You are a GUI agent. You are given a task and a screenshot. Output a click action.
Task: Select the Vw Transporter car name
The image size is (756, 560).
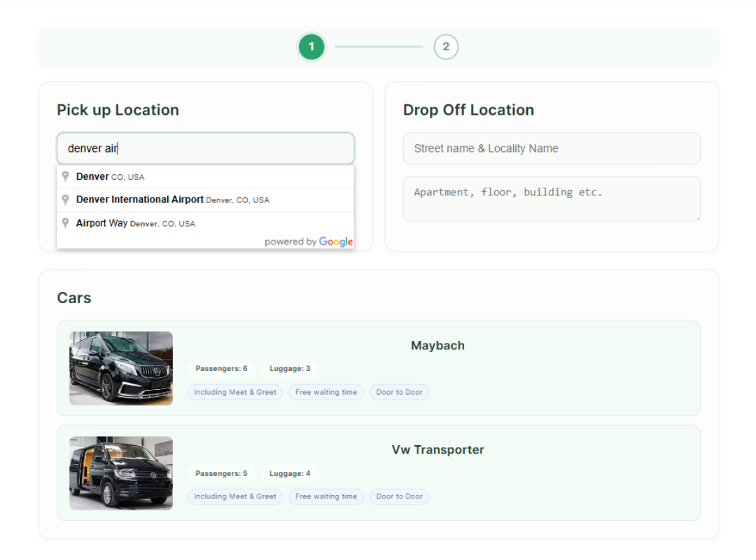(x=437, y=450)
